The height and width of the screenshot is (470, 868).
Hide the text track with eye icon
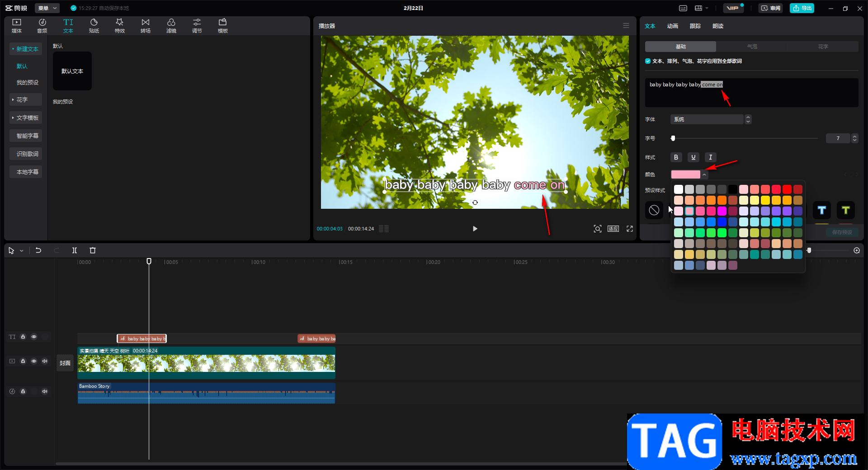coord(34,337)
